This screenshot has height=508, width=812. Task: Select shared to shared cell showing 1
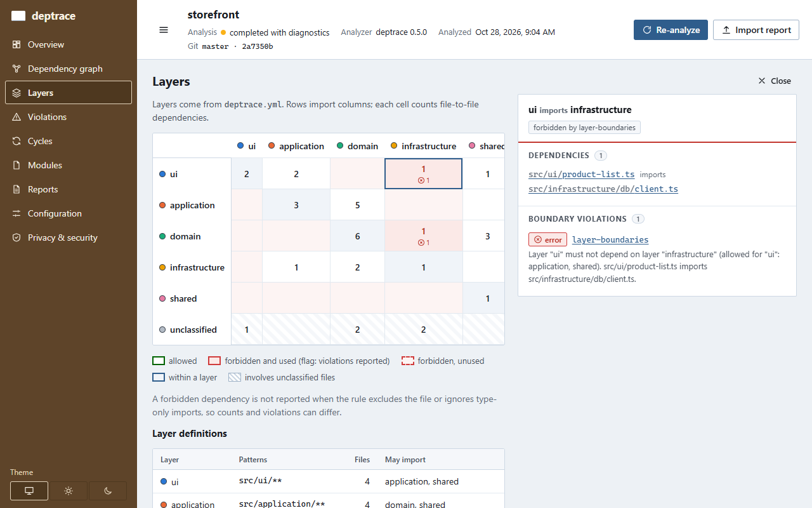[484, 298]
